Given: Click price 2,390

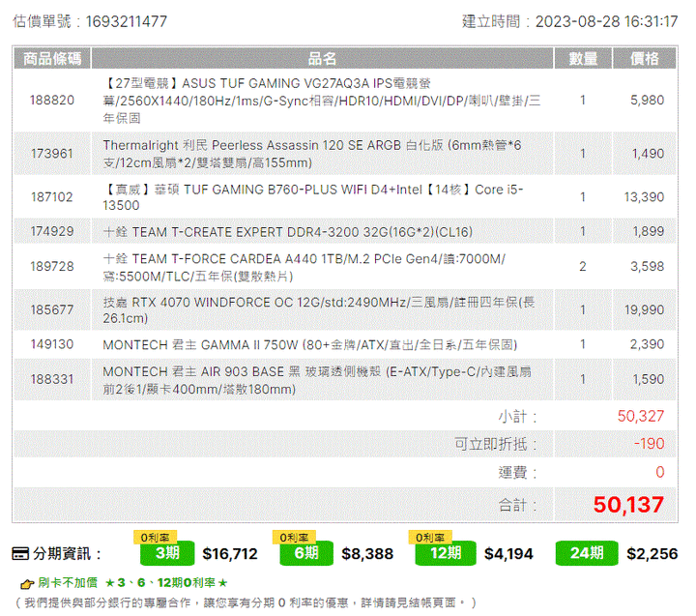Looking at the screenshot, I should click(647, 344).
